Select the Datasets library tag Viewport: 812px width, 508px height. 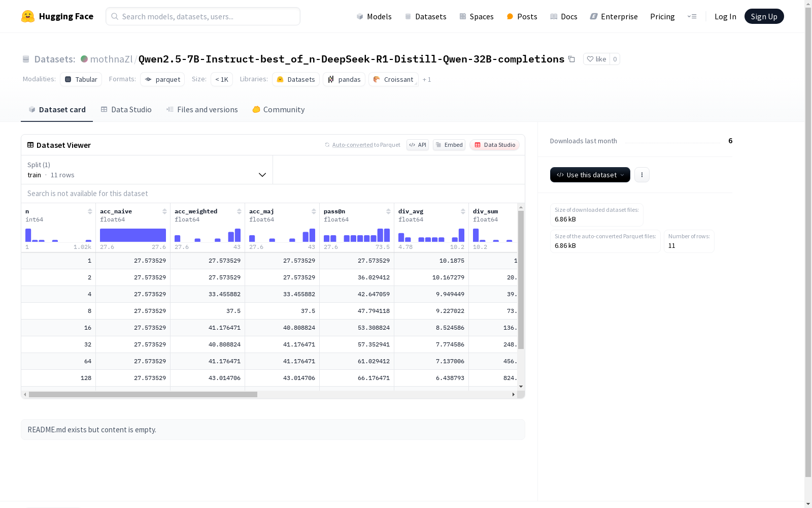(296, 79)
